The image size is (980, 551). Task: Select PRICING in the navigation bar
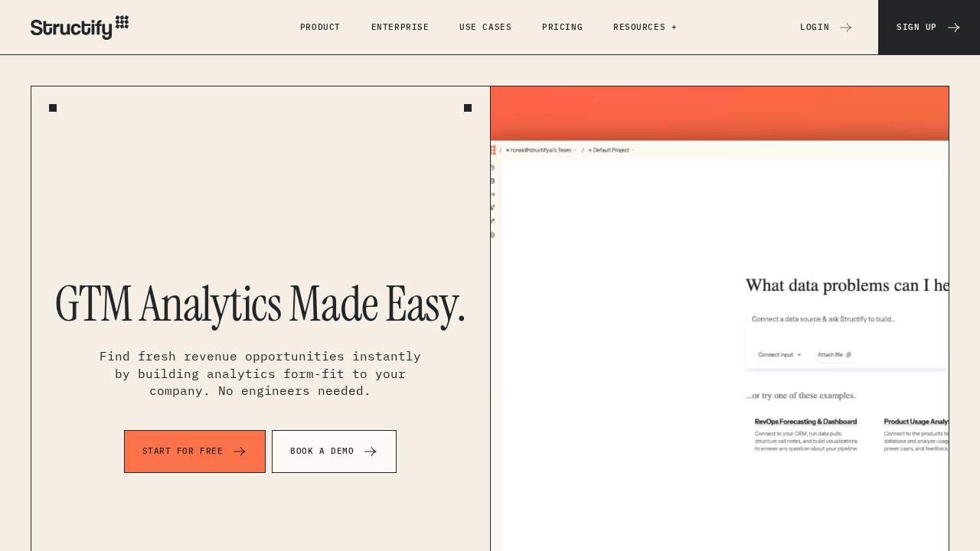click(x=562, y=27)
